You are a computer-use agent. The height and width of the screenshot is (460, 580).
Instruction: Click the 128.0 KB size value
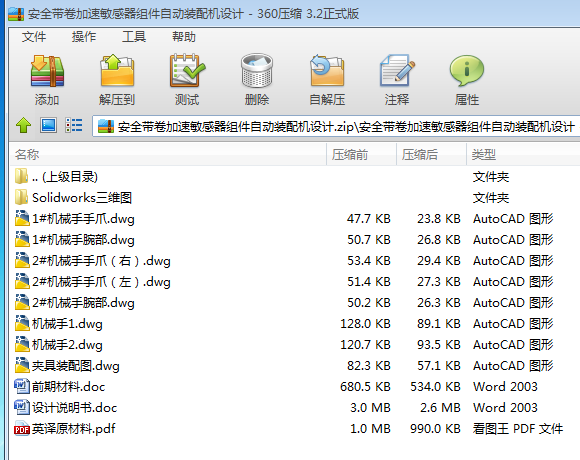[x=365, y=324]
